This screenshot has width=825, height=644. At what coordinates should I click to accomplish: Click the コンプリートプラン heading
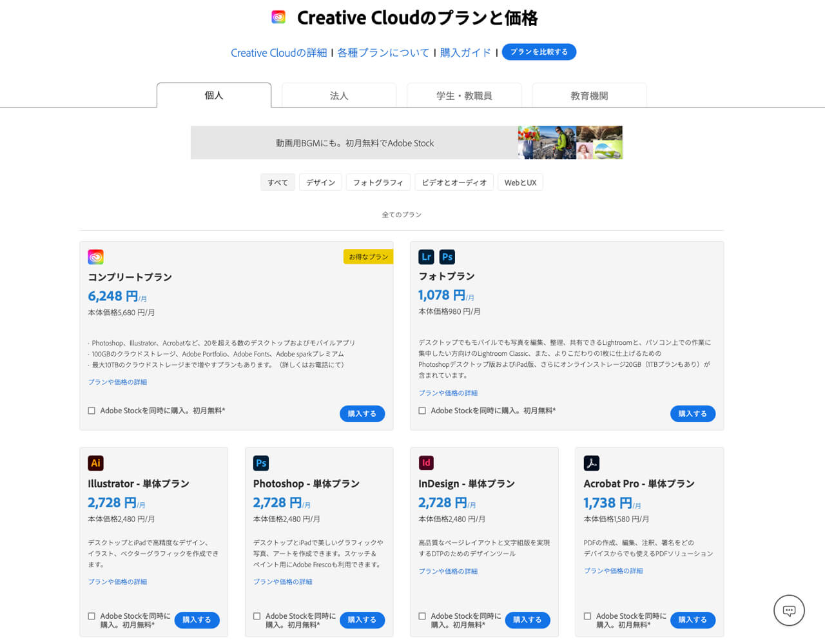[130, 277]
